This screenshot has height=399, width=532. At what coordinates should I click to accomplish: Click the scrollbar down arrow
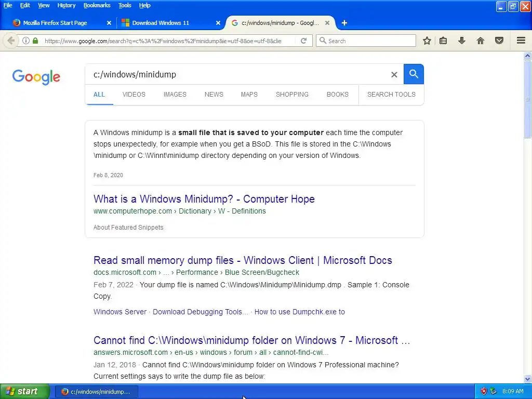528,379
